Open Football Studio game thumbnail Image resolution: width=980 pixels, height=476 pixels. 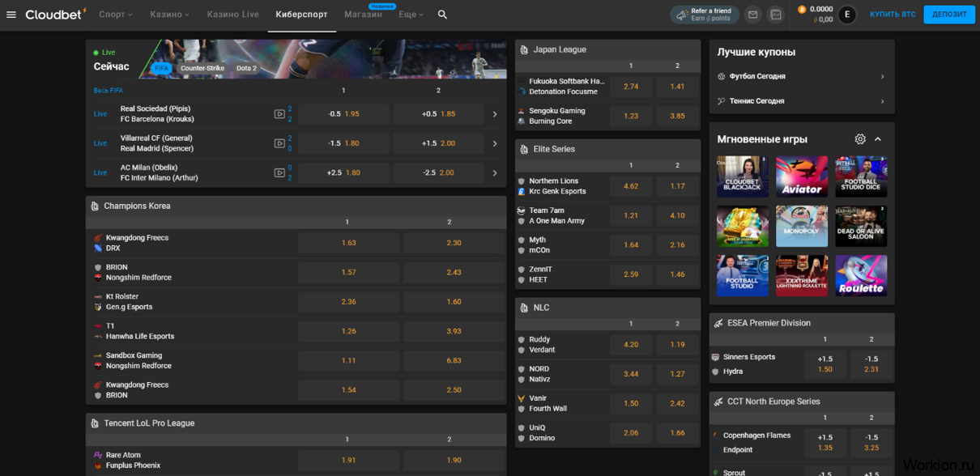click(x=743, y=275)
